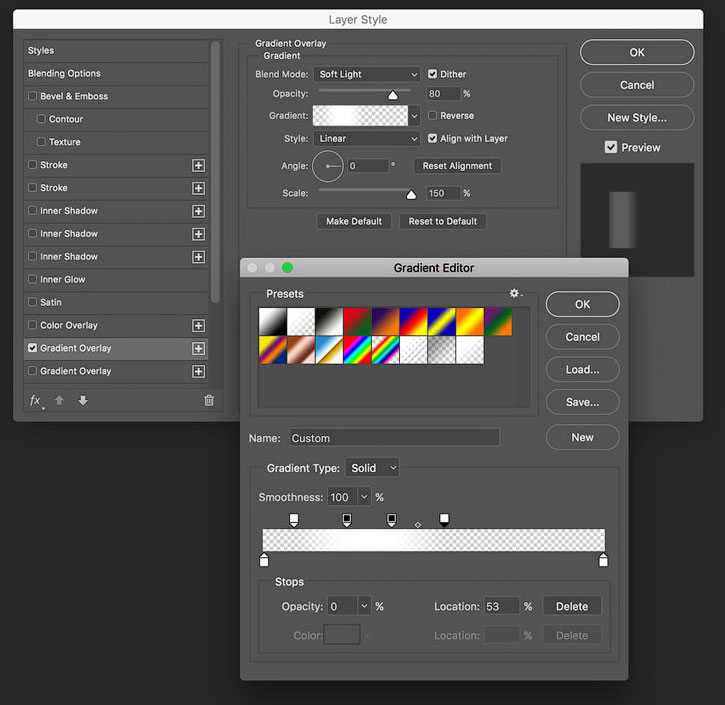Click Make Default button
This screenshot has width=725, height=705.
point(354,221)
